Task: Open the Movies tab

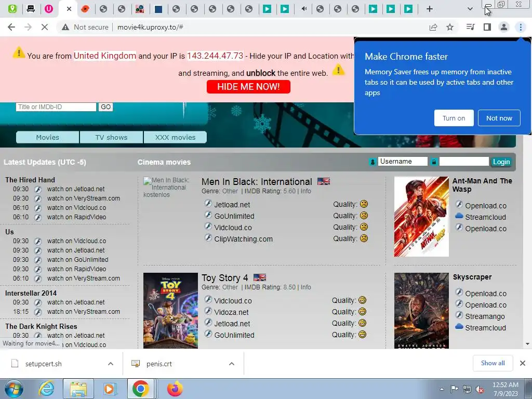Action: pos(47,137)
